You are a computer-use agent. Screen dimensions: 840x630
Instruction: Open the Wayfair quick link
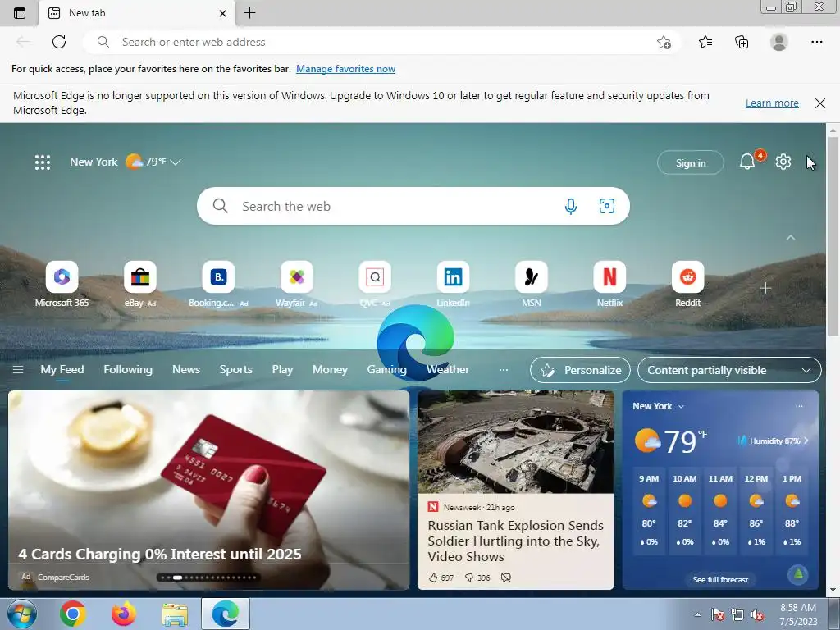(x=296, y=285)
